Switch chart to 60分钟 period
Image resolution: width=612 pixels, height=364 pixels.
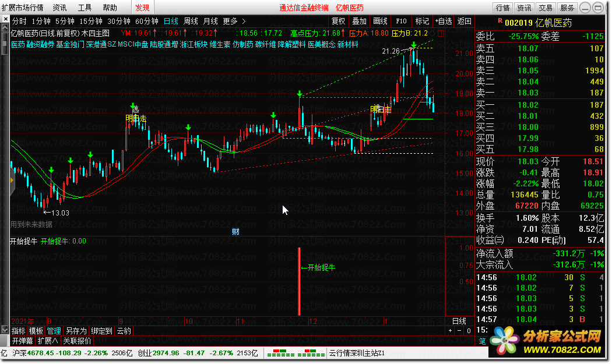pyautogui.click(x=147, y=21)
